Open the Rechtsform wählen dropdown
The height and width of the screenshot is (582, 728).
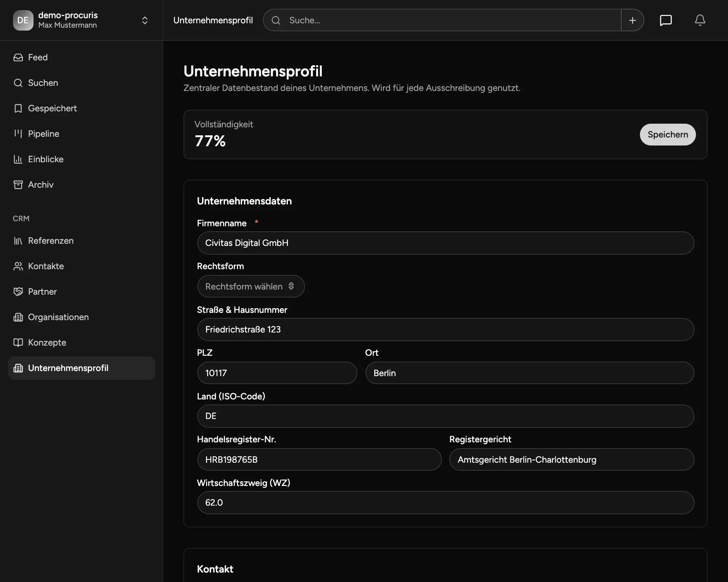coord(251,286)
